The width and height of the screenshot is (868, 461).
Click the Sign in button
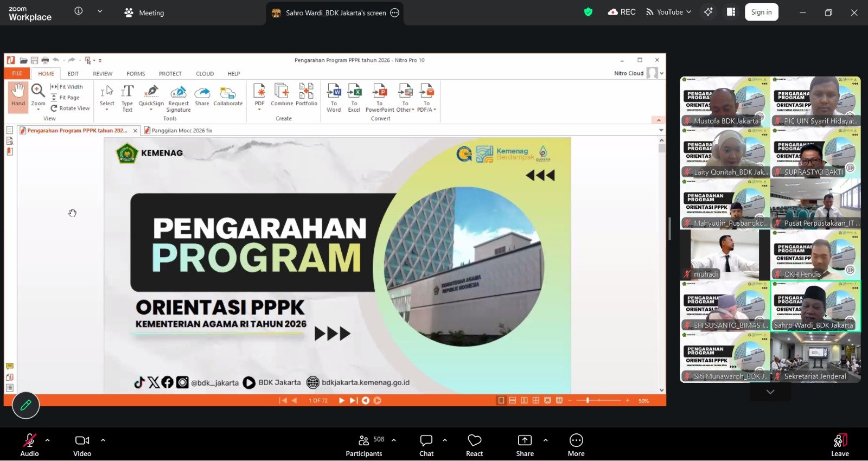click(x=761, y=12)
